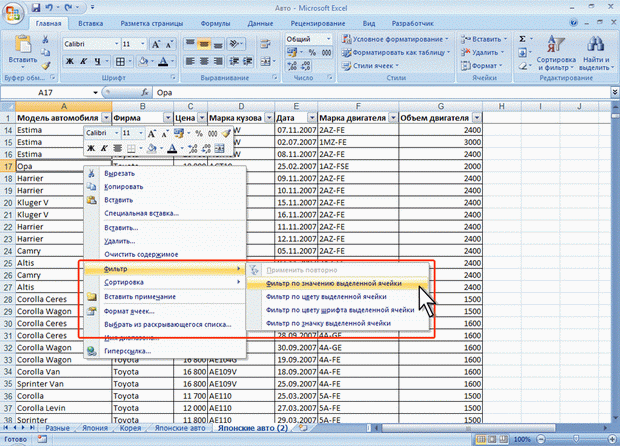Click zoom out minus button
620x446 pixels.
click(x=542, y=439)
